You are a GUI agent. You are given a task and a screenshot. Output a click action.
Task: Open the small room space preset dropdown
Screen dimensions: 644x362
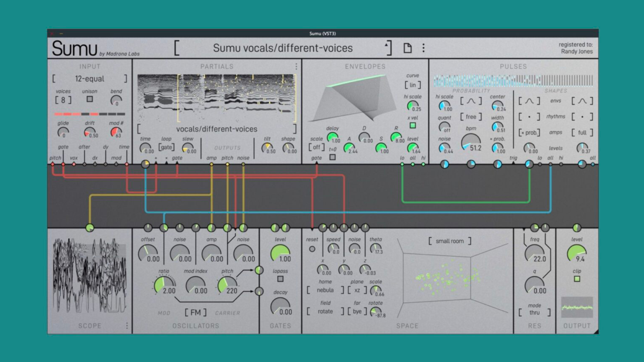(x=449, y=241)
